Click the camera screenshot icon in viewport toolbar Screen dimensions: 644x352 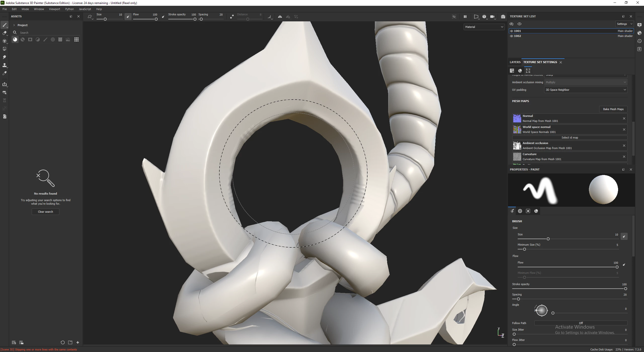click(503, 17)
